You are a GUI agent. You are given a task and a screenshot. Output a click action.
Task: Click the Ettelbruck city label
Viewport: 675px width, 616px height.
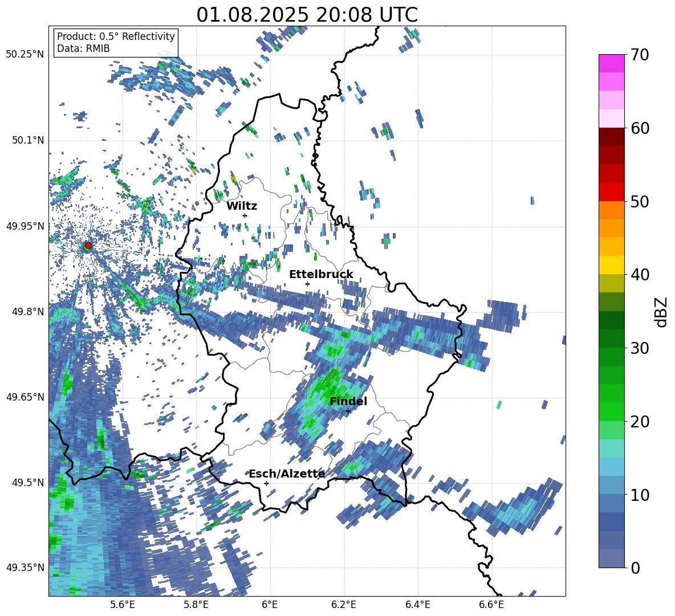pos(321,274)
